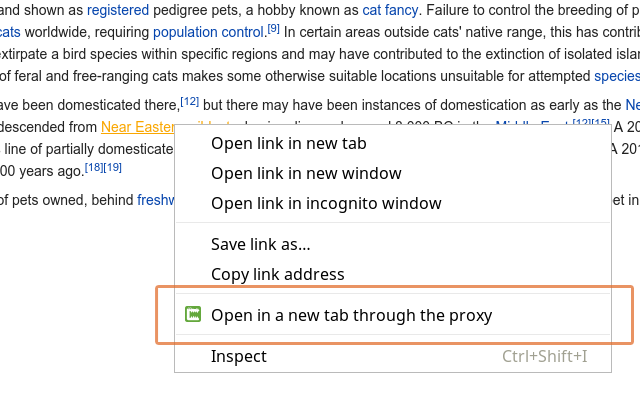Click the cats link at the left edge

pos(10,32)
